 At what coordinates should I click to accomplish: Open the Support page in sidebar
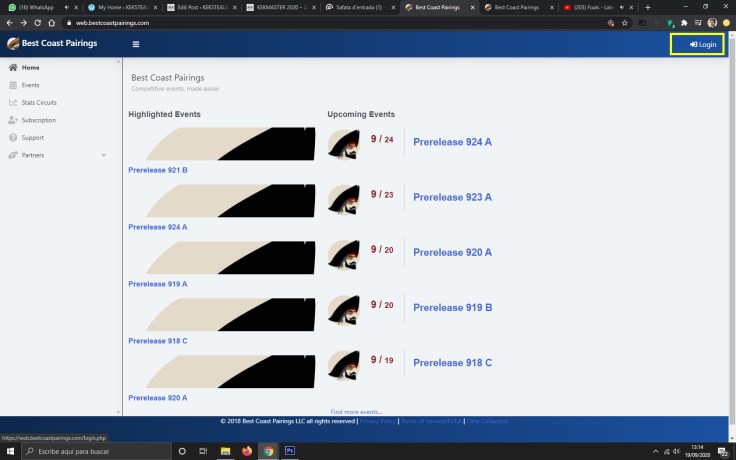point(32,137)
